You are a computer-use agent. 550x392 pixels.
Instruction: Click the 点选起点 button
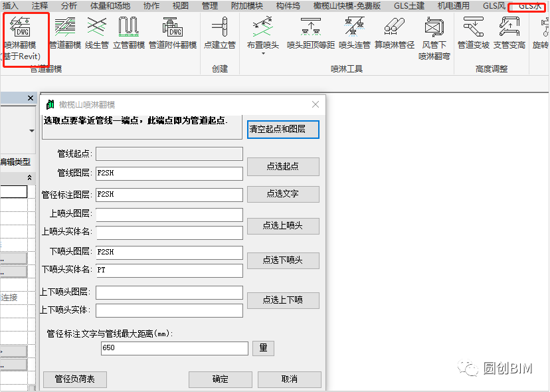click(x=283, y=166)
